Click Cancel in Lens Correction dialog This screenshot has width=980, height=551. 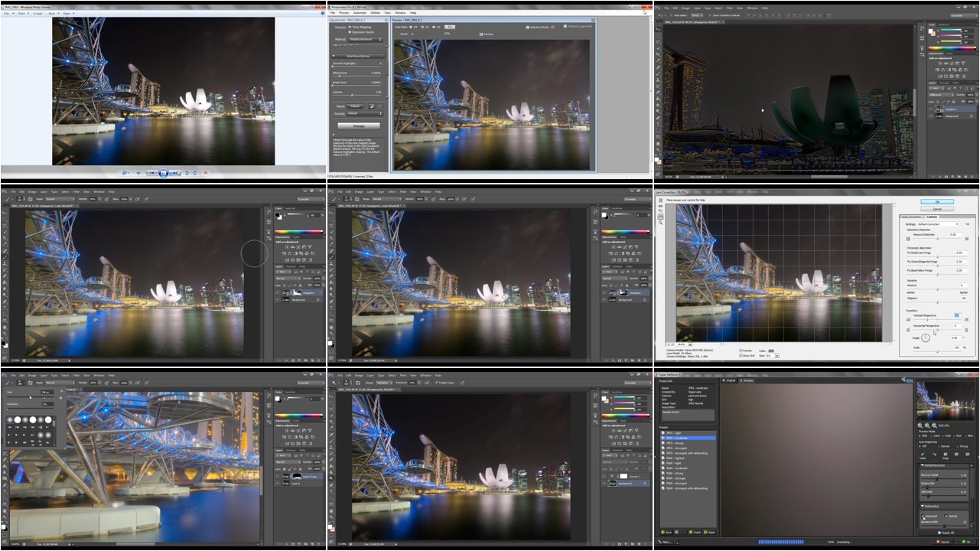click(x=937, y=209)
